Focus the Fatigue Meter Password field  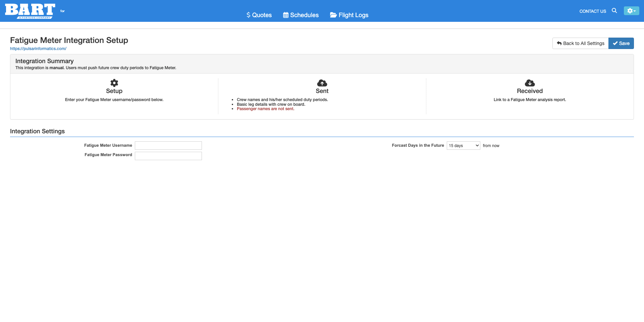pyautogui.click(x=168, y=156)
